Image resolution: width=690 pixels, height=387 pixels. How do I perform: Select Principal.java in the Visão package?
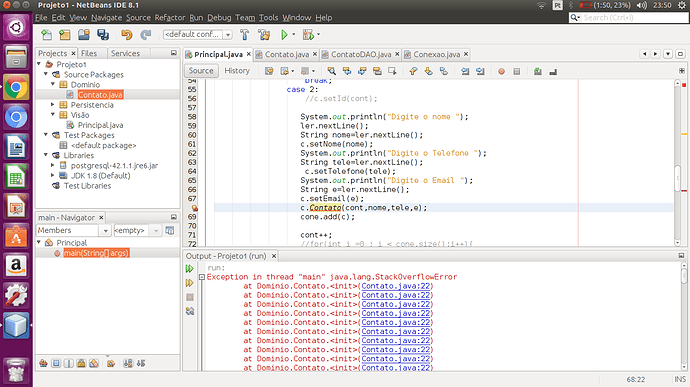(100, 125)
